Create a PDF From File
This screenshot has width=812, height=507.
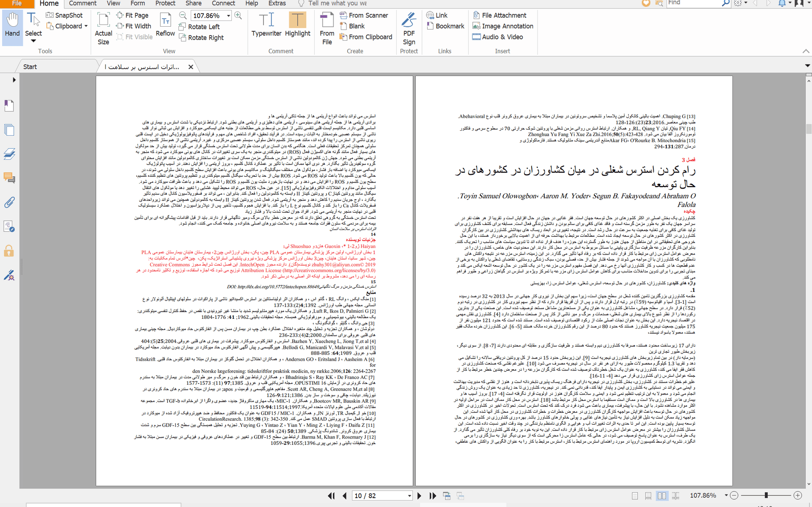(x=327, y=29)
